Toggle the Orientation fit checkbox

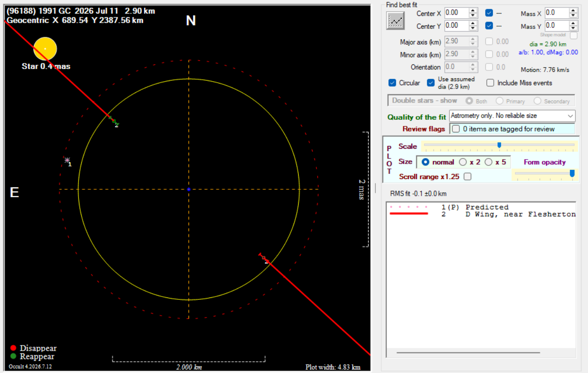coord(489,67)
